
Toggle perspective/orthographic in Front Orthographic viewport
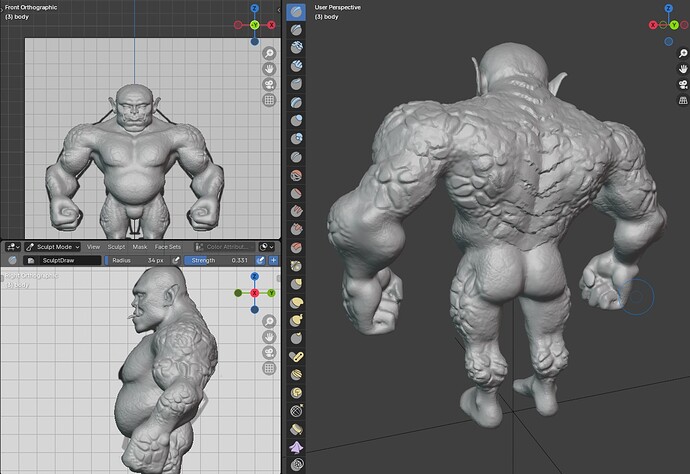pyautogui.click(x=269, y=100)
